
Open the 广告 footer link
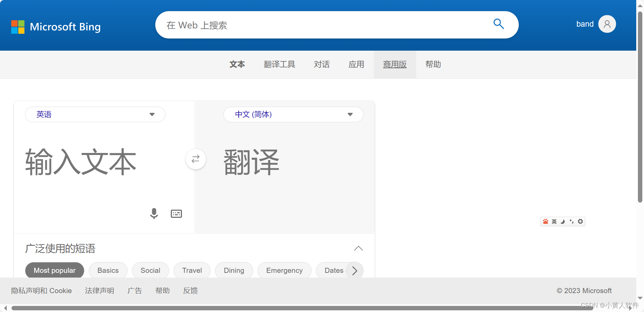pos(135,291)
